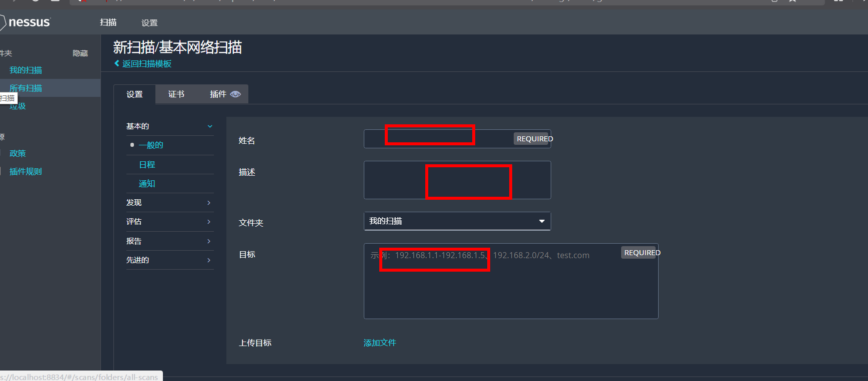The width and height of the screenshot is (868, 381).
Task: Expand the 发现 section
Action: tap(170, 203)
